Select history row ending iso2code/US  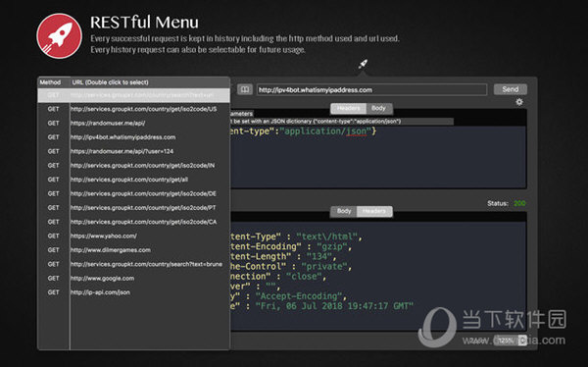coord(134,109)
